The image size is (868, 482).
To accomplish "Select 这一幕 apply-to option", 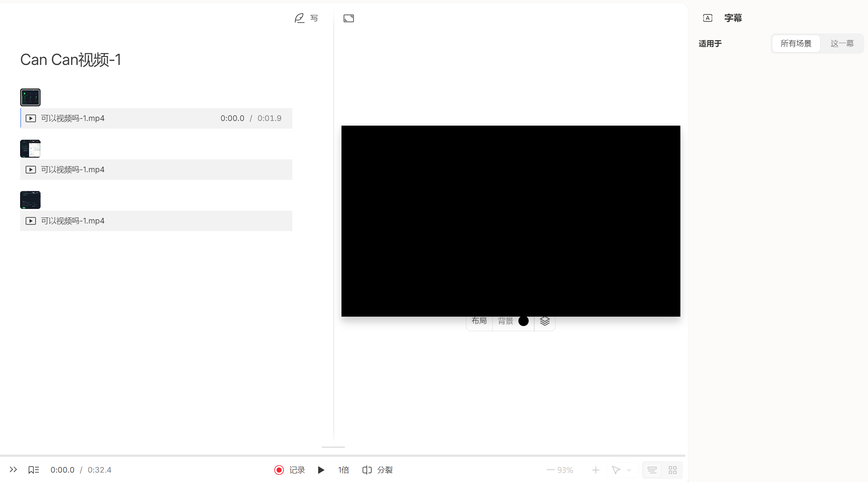I will [842, 44].
